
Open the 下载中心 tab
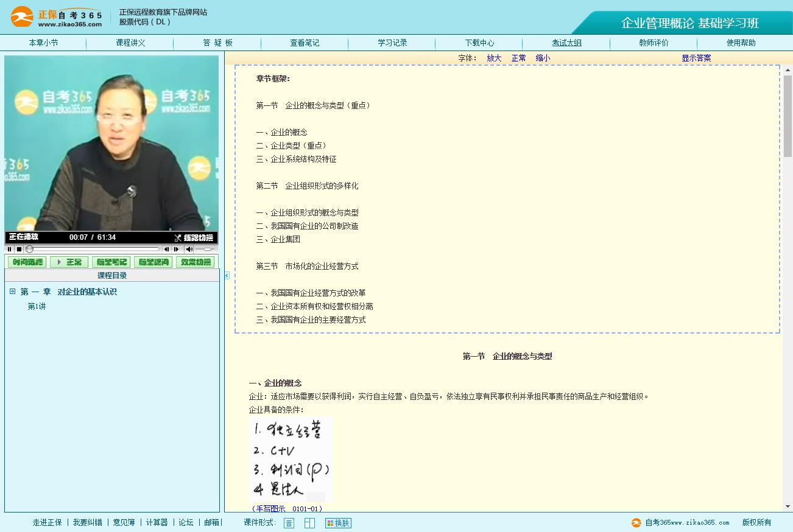[479, 43]
